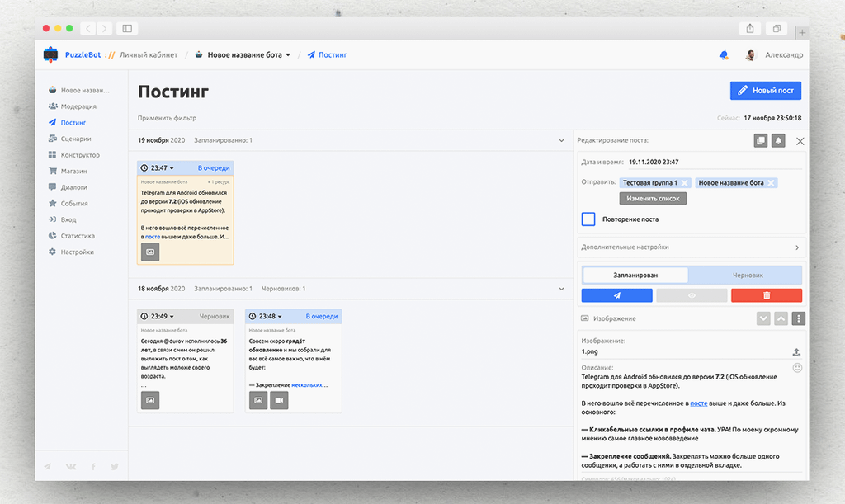Click the image attachment icon in the 23:49 draft
This screenshot has width=845, height=504.
(150, 400)
